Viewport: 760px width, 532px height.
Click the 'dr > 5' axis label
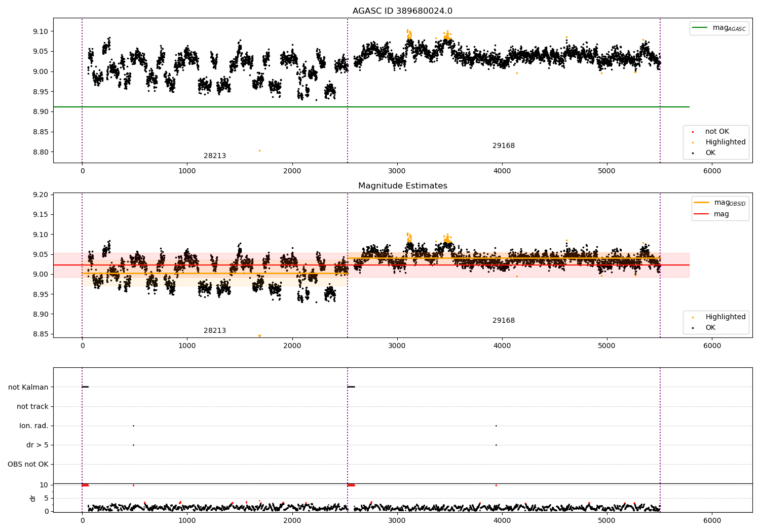coord(37,445)
